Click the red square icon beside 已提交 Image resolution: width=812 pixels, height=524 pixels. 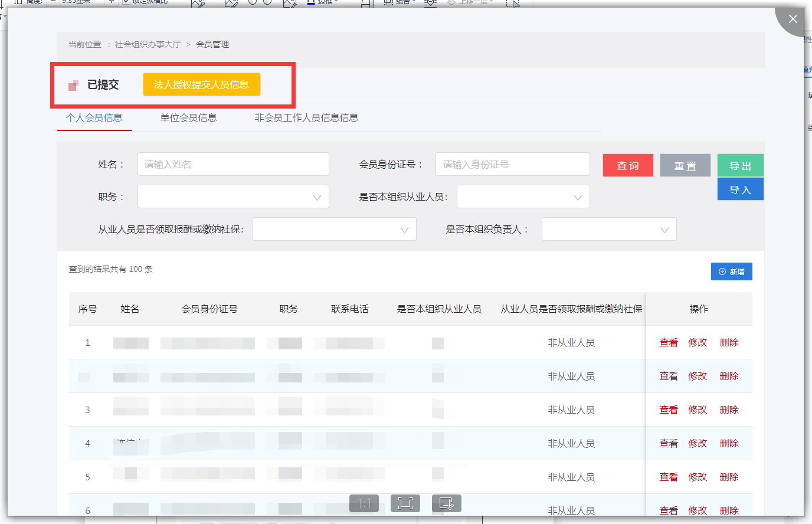73,86
